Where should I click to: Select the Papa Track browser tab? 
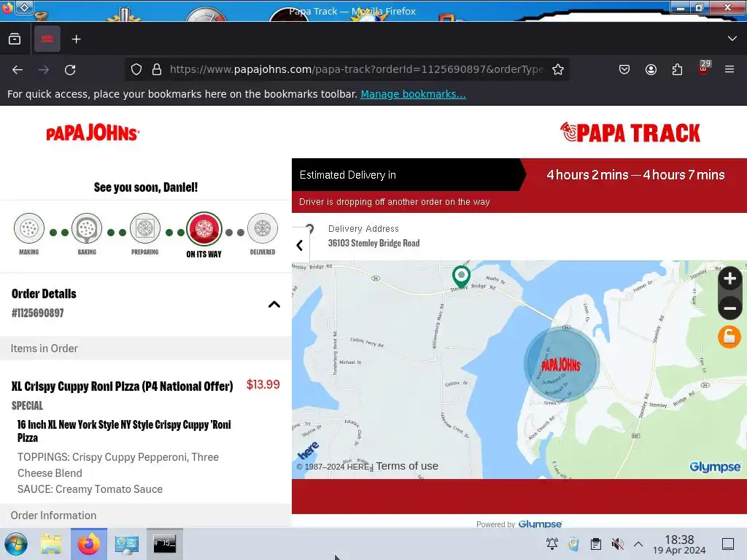click(47, 39)
